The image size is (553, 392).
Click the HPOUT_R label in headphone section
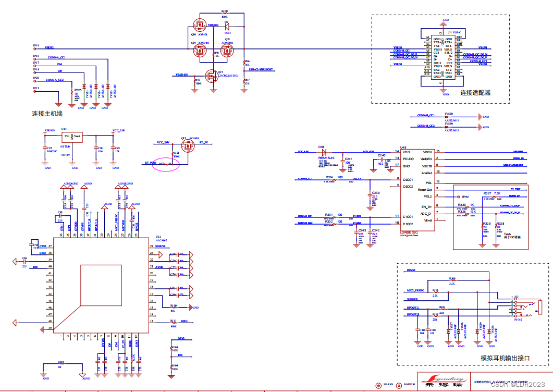pos(413,314)
